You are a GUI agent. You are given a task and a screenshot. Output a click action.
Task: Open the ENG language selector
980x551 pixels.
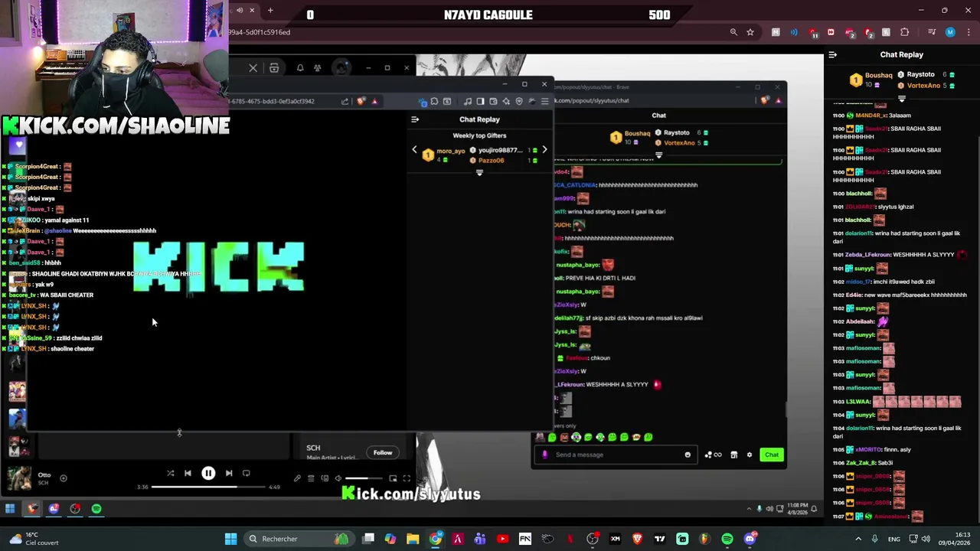coord(893,539)
